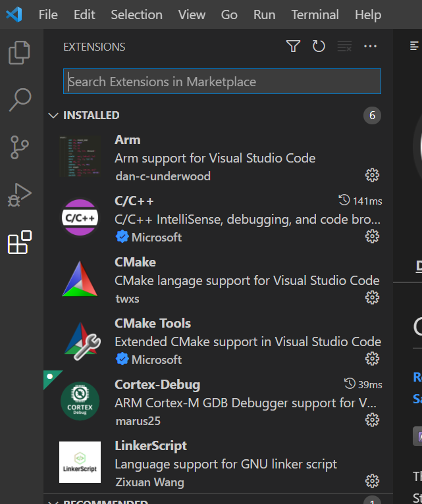Click publisher name dan-c-underwood
Viewport: 422px width, 504px height.
163,176
